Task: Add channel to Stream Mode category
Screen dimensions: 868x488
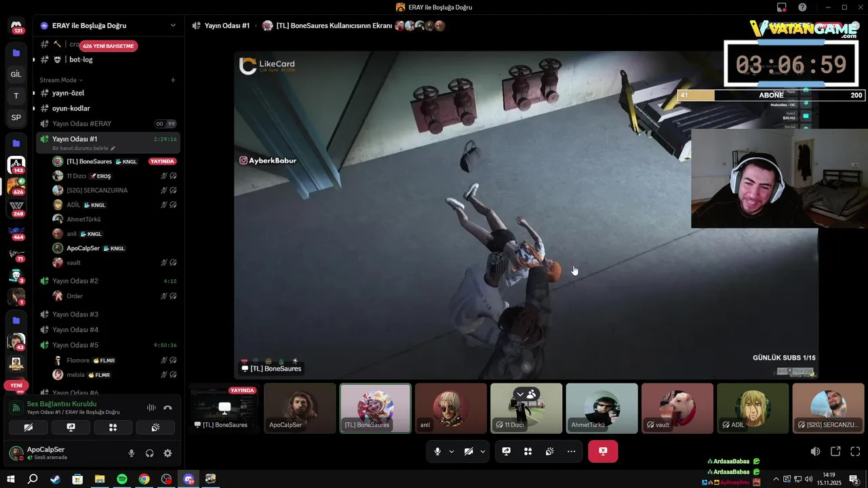Action: 173,80
